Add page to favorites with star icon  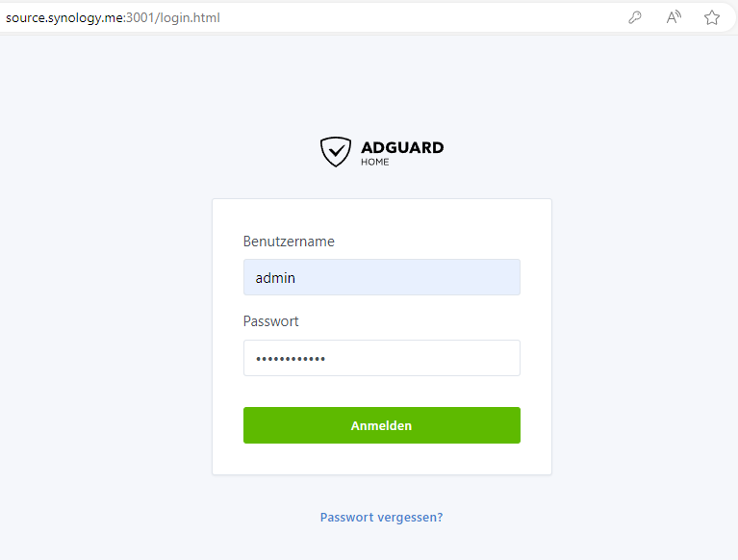pos(712,17)
